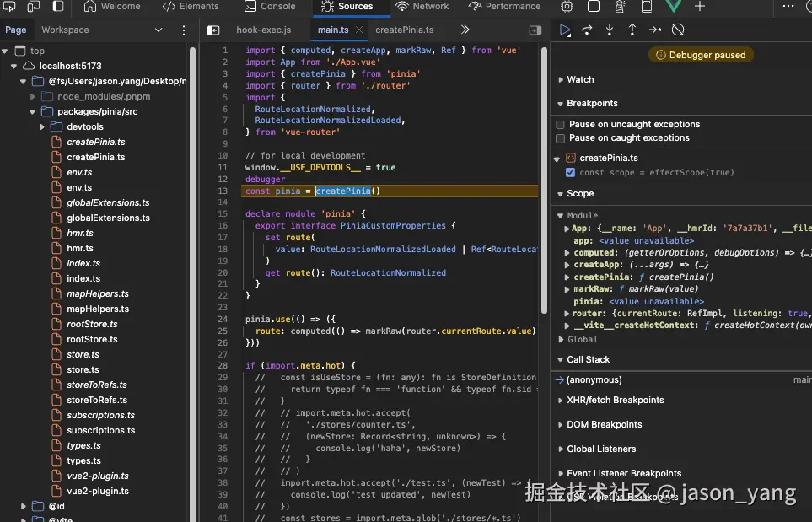This screenshot has height=522, width=812.
Task: Enable Pause on caught exceptions
Action: [x=561, y=138]
